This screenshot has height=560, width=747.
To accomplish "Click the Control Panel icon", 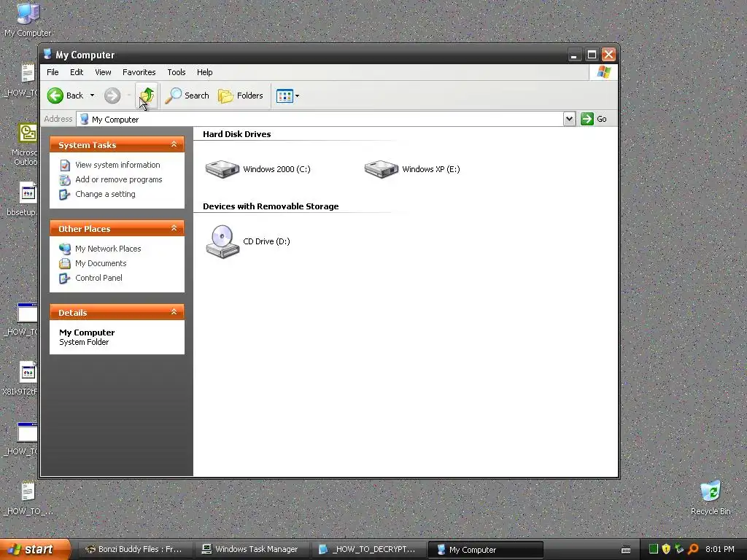I will tap(65, 278).
